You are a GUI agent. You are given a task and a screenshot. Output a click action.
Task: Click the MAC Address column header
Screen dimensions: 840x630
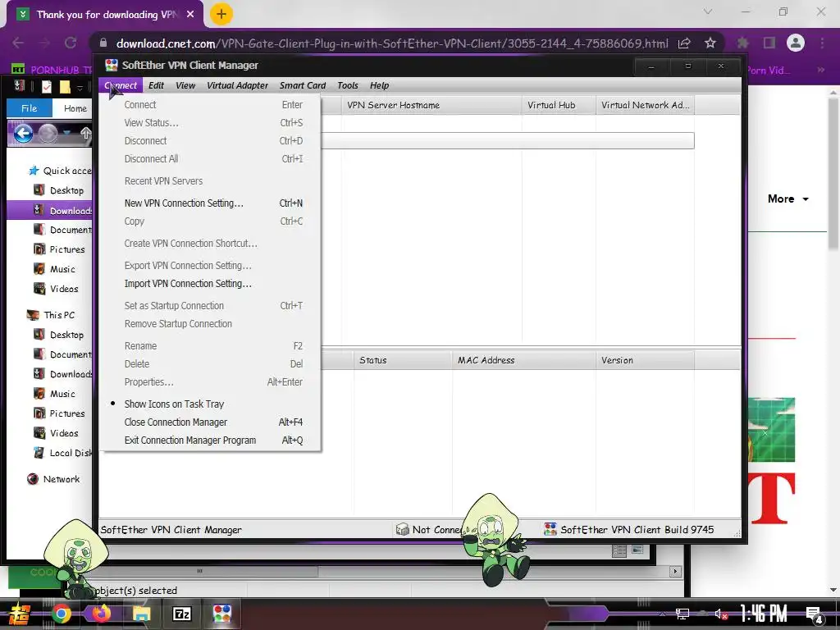click(x=524, y=361)
